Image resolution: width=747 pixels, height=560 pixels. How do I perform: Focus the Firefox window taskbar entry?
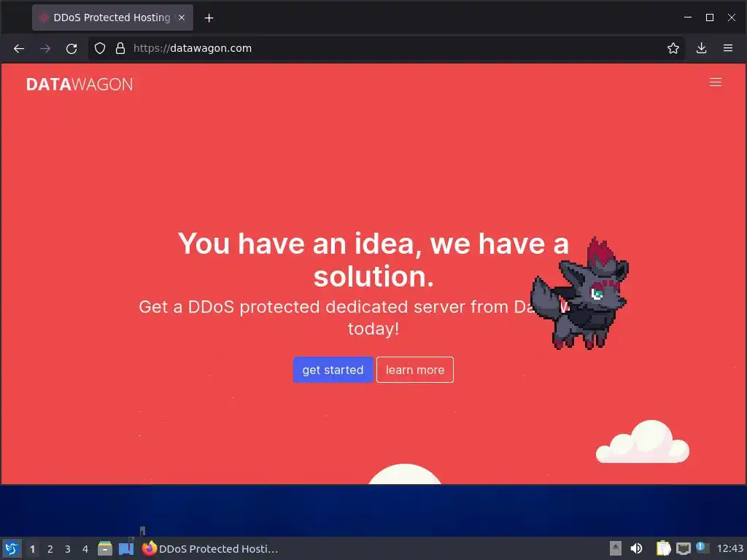(209, 548)
